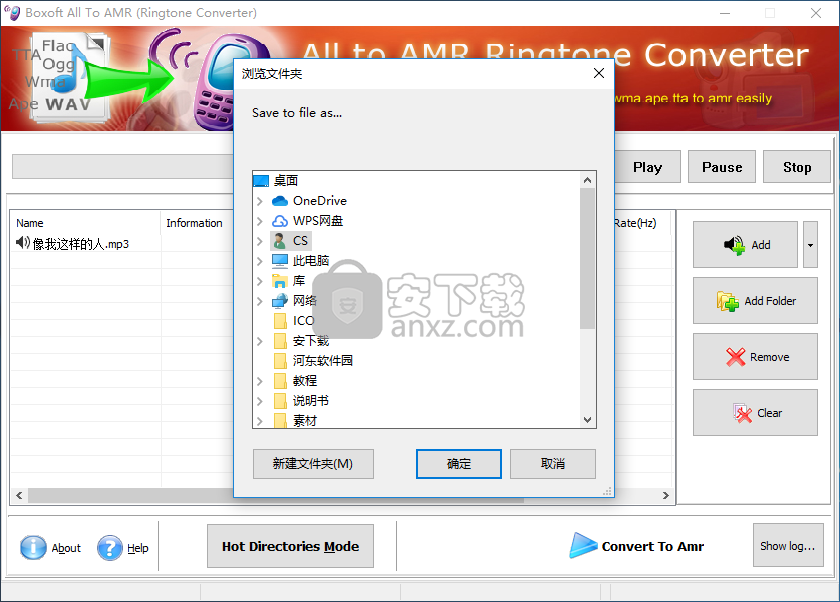Expand the CS user node

260,241
